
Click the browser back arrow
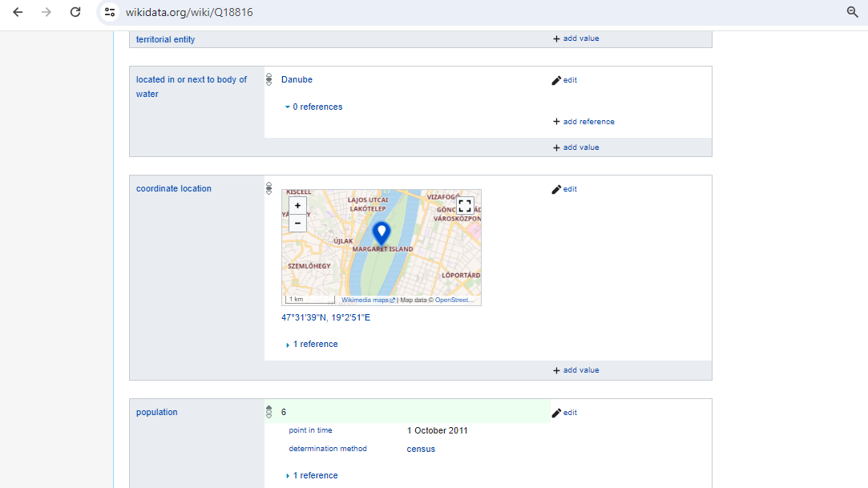[18, 12]
